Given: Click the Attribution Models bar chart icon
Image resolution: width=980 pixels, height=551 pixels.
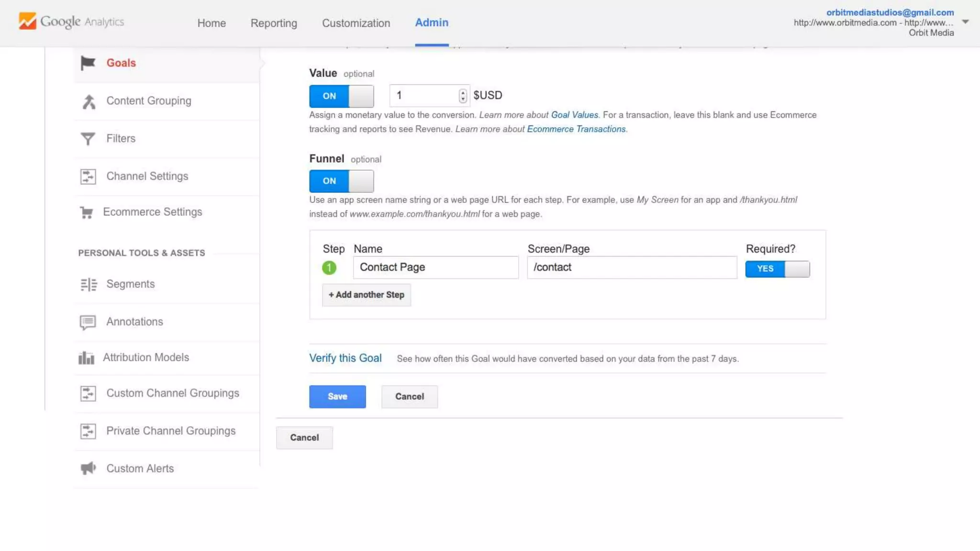Looking at the screenshot, I should point(87,358).
